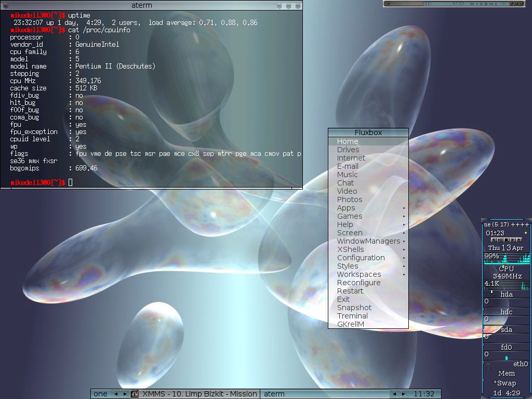
Task: Click the eject button in GKrellM player
Action: 518,240
